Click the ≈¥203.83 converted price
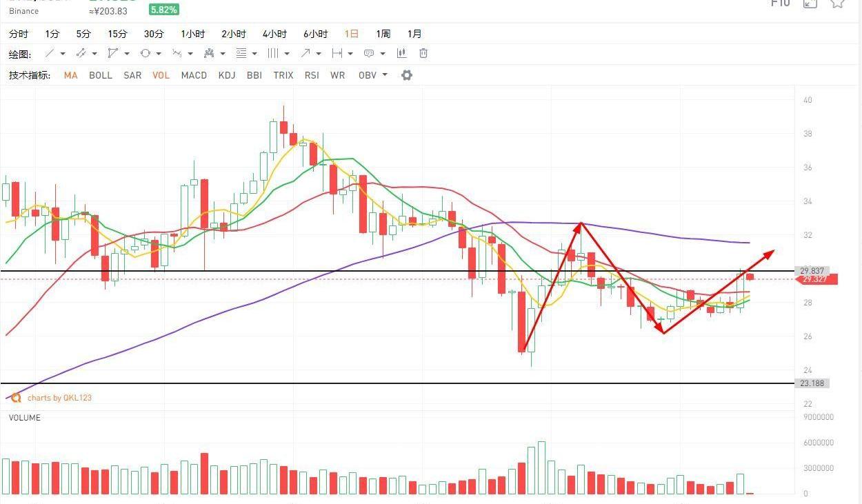Viewport: 862px width, 504px height. pyautogui.click(x=108, y=11)
